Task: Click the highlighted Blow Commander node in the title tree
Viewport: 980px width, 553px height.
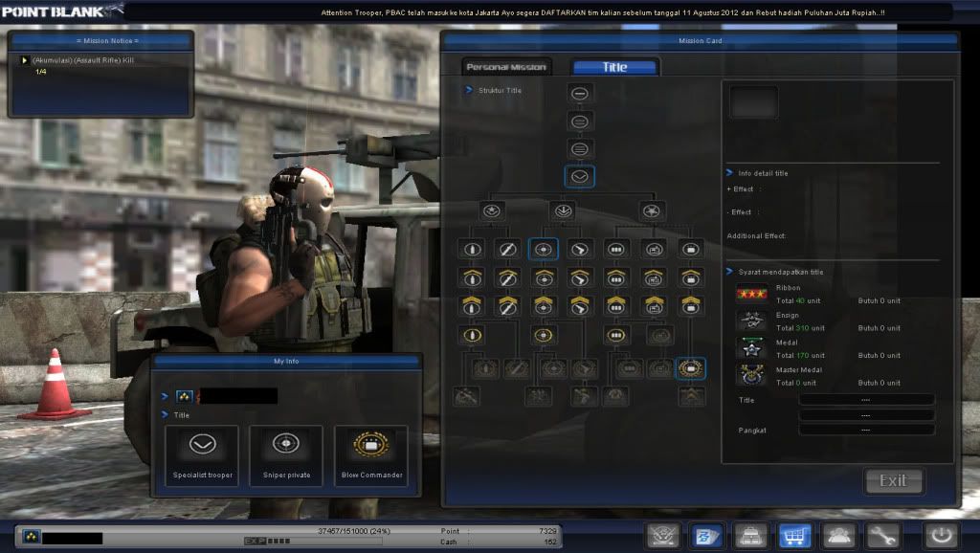Action: [691, 368]
